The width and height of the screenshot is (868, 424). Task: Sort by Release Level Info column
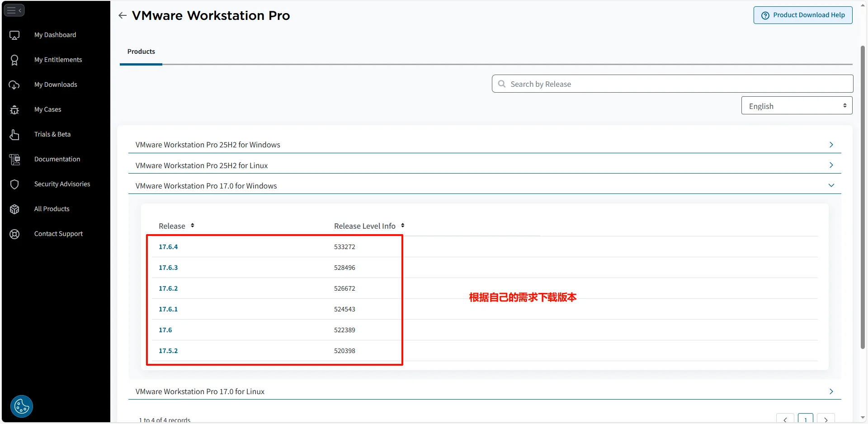[402, 226]
